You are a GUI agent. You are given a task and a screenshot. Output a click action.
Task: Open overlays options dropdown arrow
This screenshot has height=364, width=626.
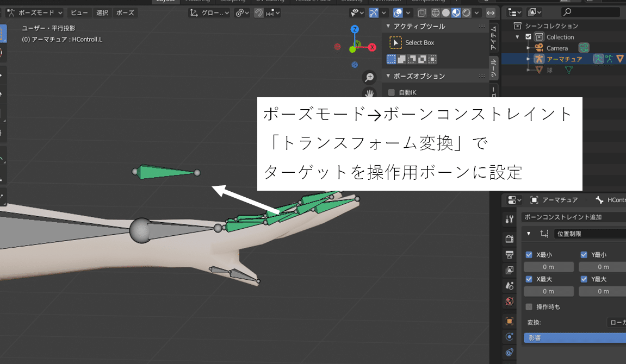[x=408, y=12]
